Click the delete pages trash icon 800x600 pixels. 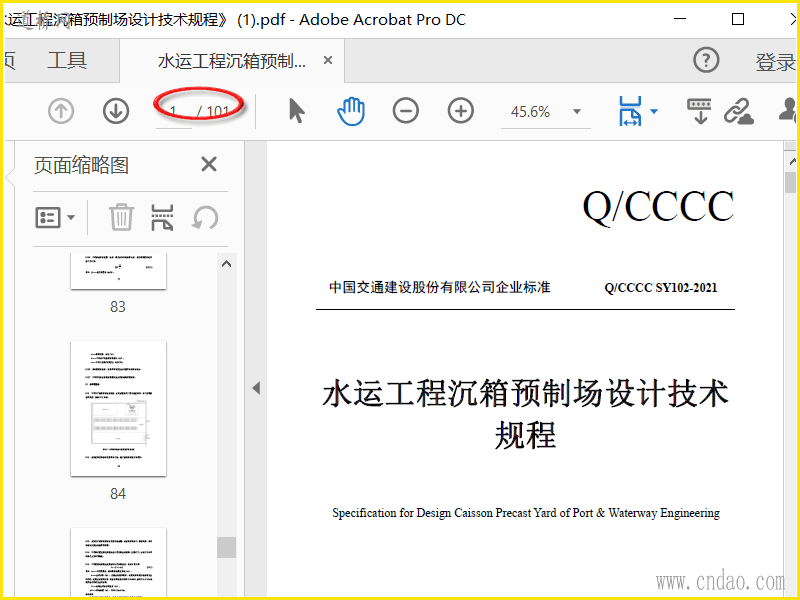click(x=121, y=217)
